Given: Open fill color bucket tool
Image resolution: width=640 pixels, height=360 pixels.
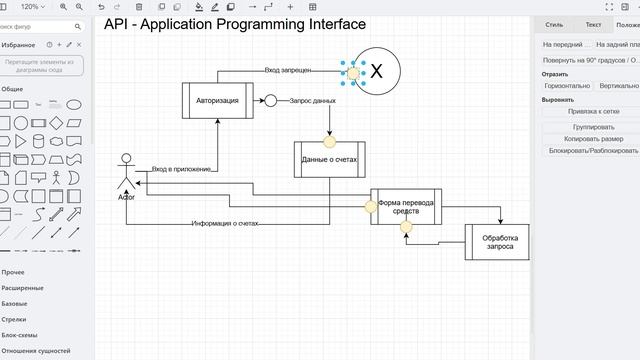Looking at the screenshot, I should point(199,7).
